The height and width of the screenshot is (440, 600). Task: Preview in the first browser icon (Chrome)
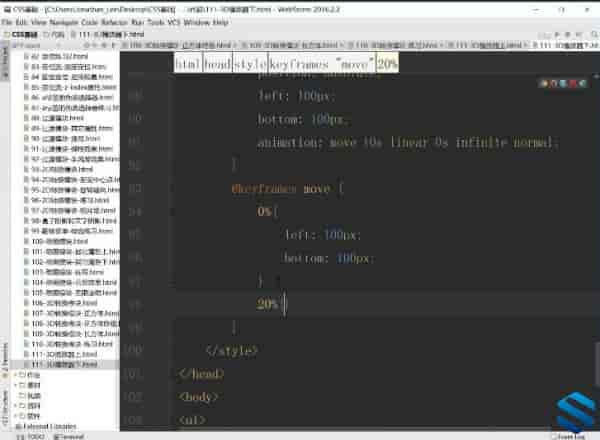click(x=543, y=83)
